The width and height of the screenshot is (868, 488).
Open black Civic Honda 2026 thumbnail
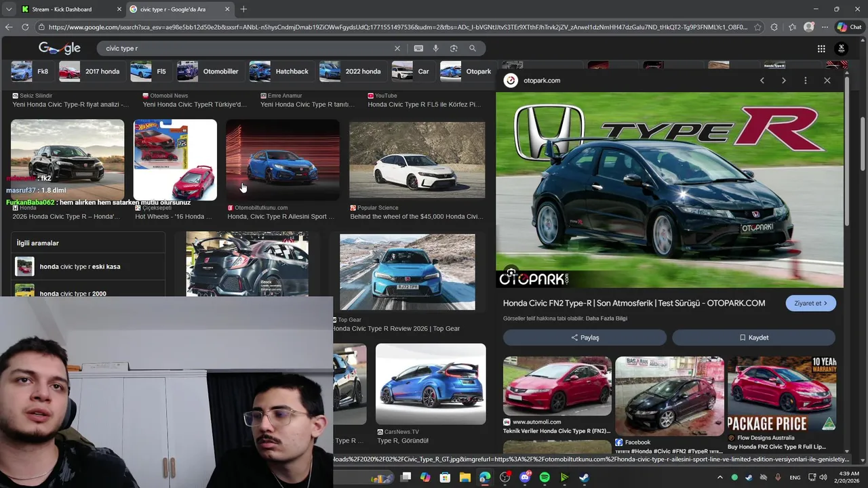[x=67, y=160]
